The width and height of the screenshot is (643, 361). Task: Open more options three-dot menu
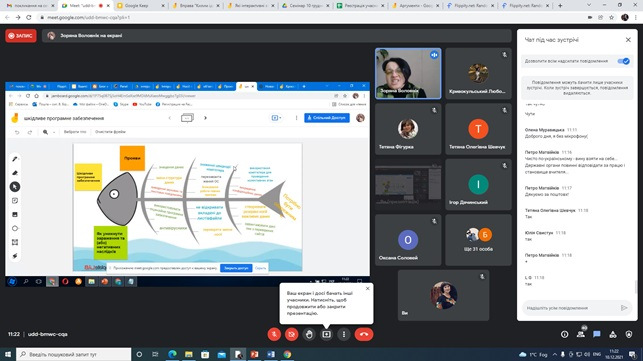point(344,334)
